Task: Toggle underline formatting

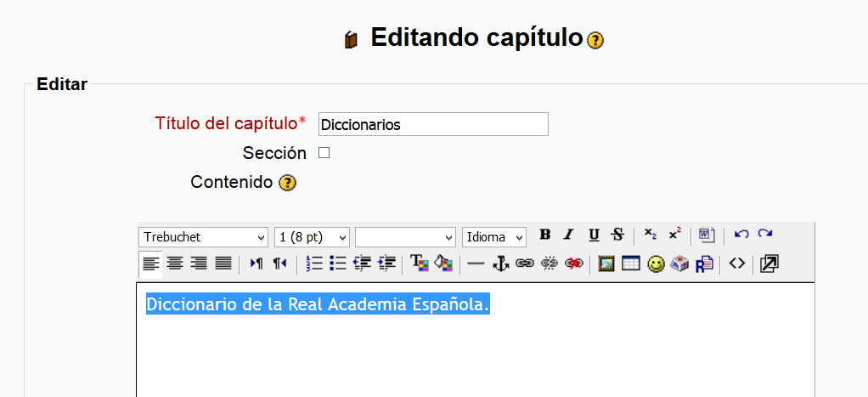Action: pos(594,235)
